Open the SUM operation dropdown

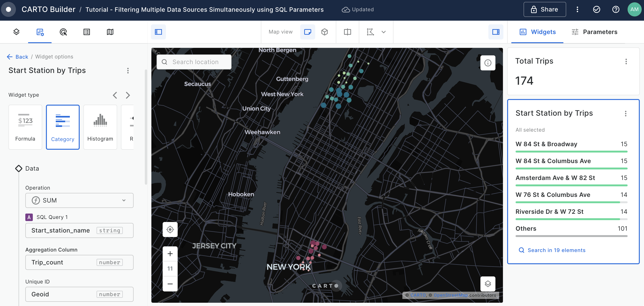(x=79, y=200)
